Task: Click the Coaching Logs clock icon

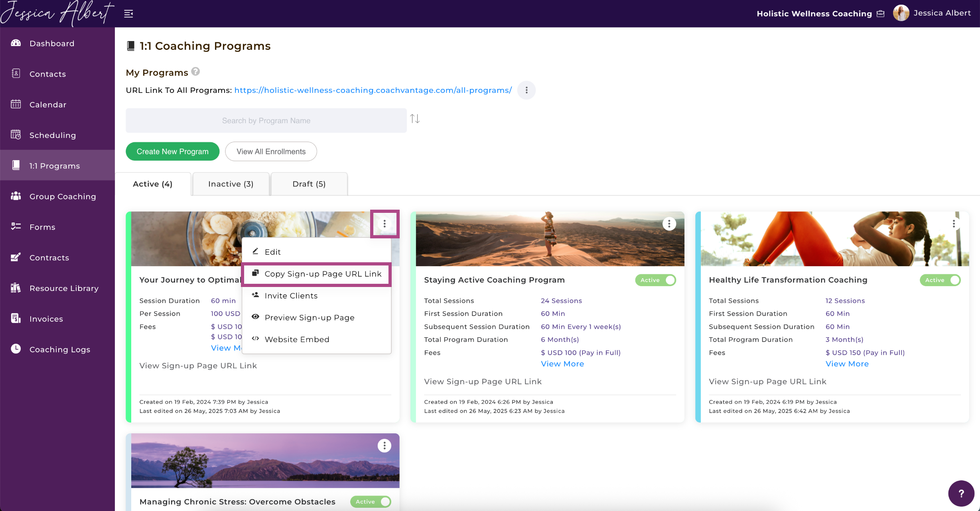Action: 16,349
